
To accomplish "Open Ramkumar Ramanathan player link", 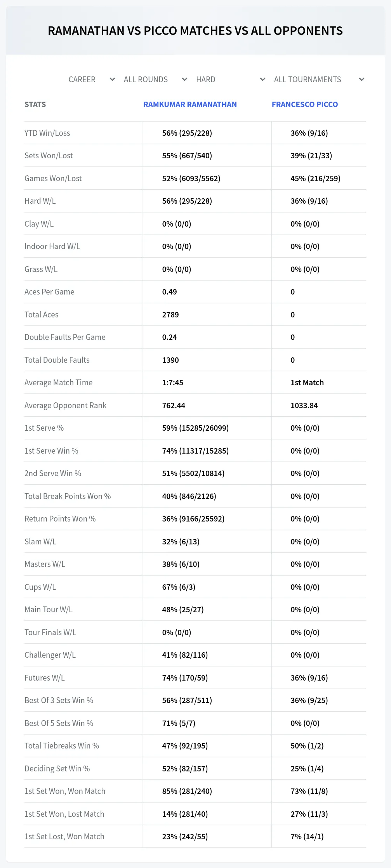I will (x=190, y=104).
